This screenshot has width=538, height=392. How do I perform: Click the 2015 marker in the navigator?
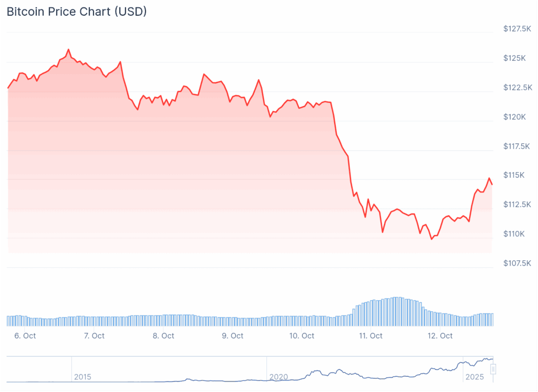[82, 377]
